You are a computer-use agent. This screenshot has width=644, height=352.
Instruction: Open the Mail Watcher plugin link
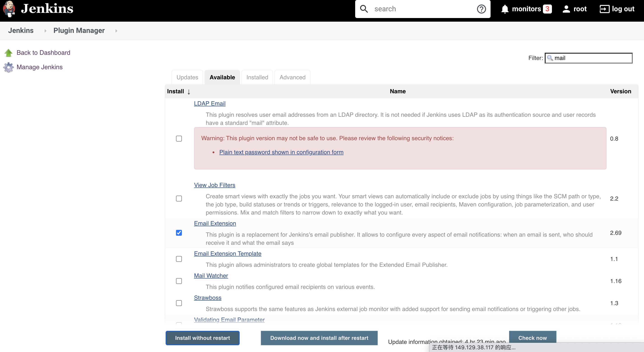(x=211, y=276)
